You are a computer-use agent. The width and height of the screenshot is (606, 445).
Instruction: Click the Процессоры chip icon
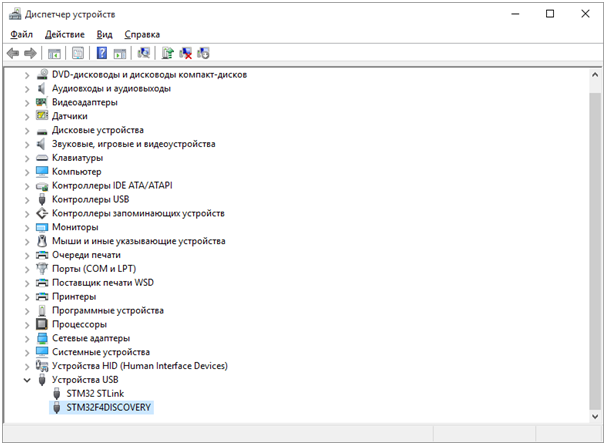coord(42,324)
